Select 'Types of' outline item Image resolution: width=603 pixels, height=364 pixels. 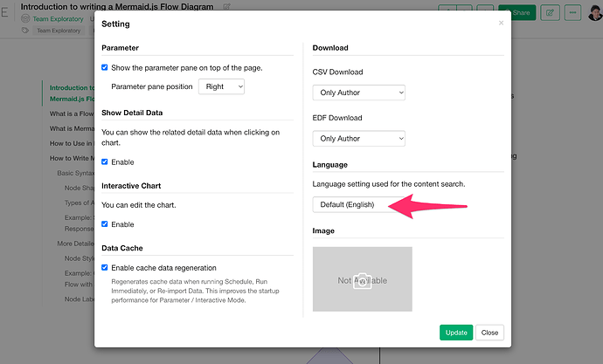80,203
